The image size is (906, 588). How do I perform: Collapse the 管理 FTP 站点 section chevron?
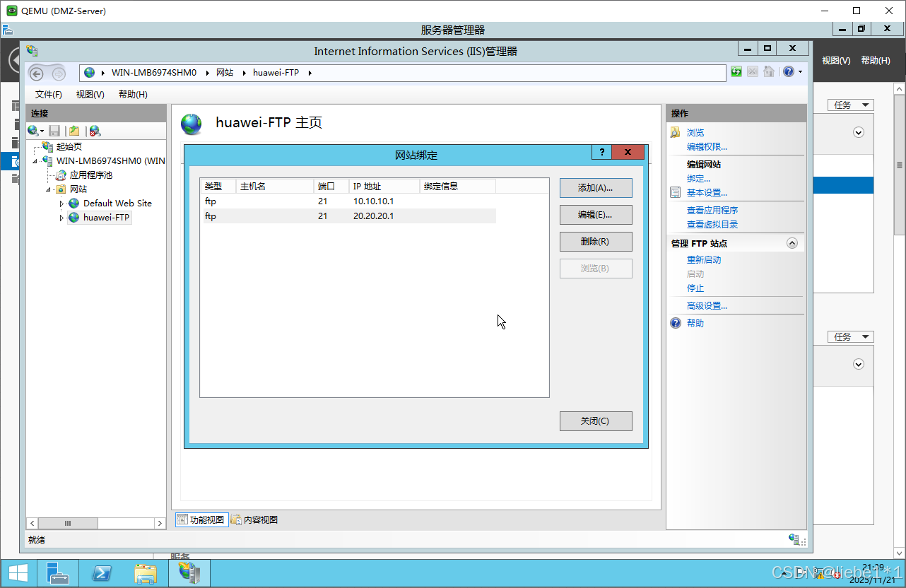(x=792, y=243)
